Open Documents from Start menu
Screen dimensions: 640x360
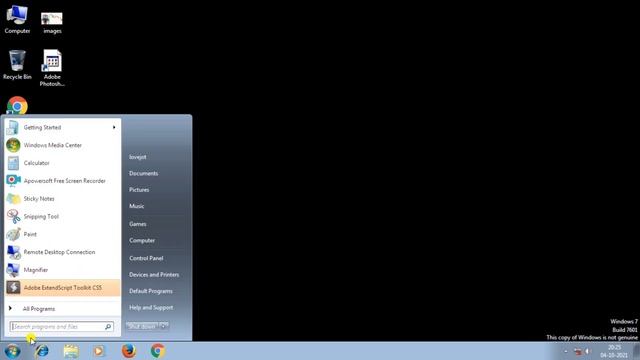pyautogui.click(x=143, y=173)
